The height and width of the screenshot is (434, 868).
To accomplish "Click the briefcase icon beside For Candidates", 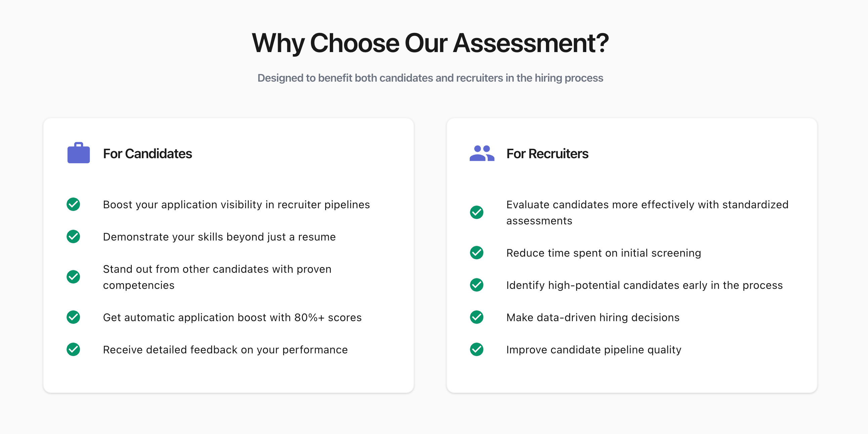I will [79, 153].
